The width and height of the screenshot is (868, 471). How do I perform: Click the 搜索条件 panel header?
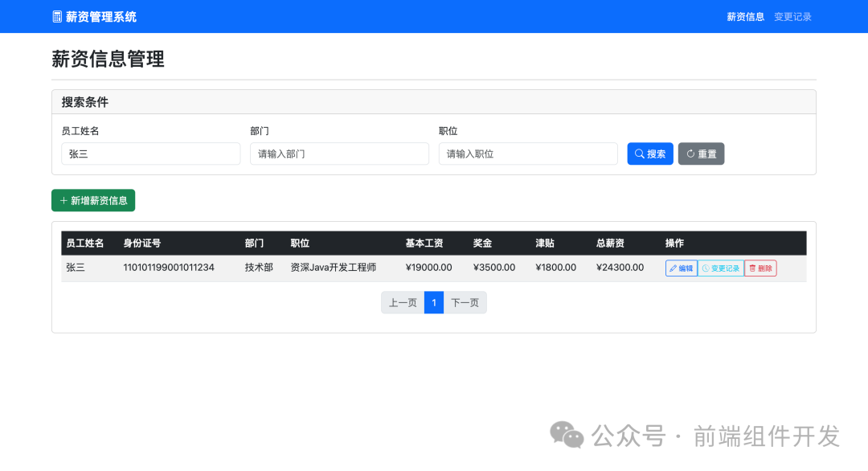click(x=434, y=102)
